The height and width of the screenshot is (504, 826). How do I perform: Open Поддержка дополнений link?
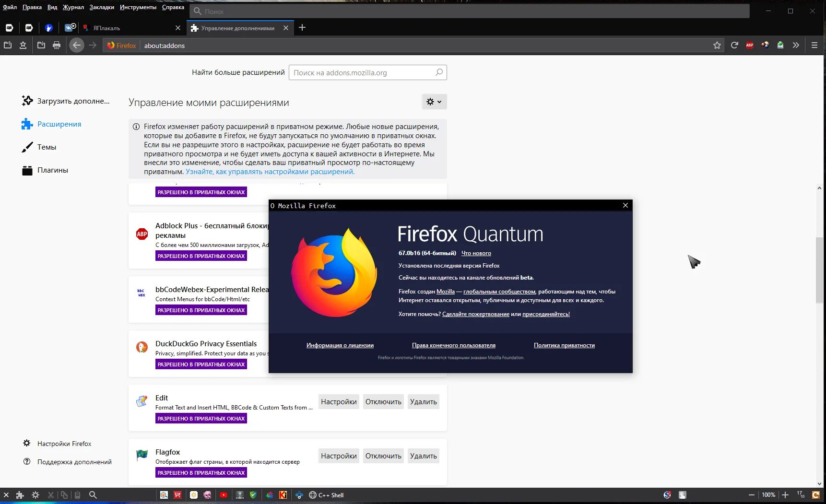(x=68, y=462)
